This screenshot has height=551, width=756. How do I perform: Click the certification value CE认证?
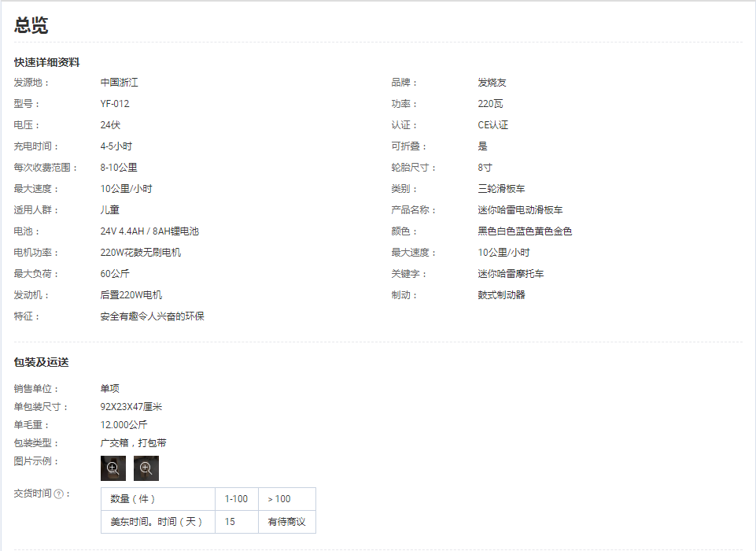[x=493, y=125]
